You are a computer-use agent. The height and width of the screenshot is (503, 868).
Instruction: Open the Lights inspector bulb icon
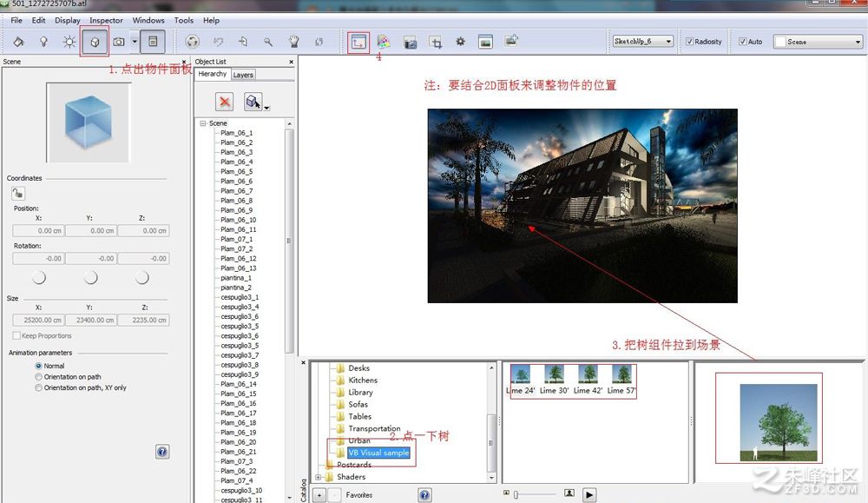tap(43, 42)
